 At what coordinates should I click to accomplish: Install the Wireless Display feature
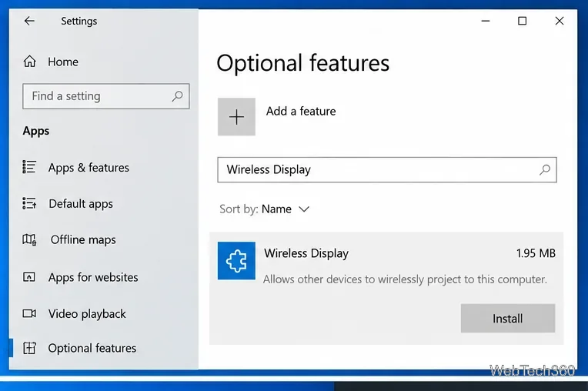pyautogui.click(x=508, y=319)
